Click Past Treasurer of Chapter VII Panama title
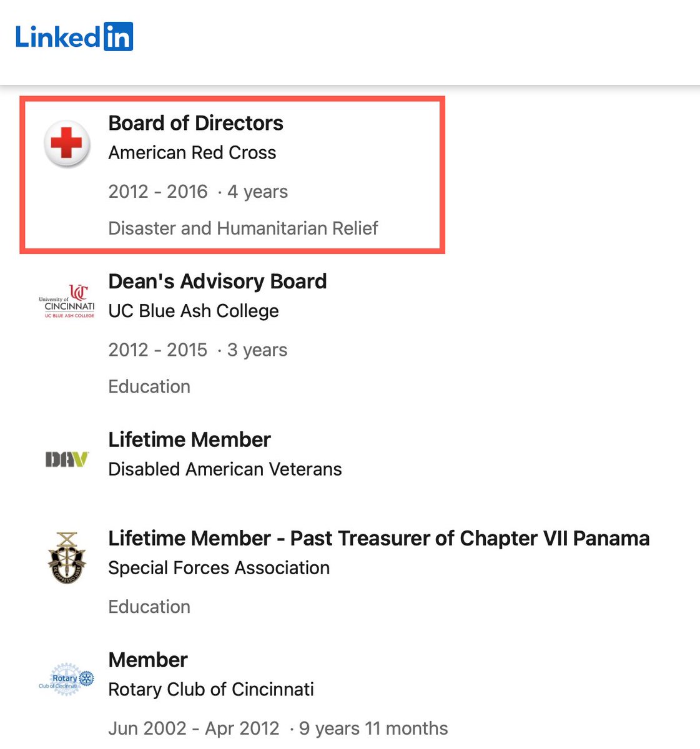Viewport: 700px width, 749px height. 378,538
